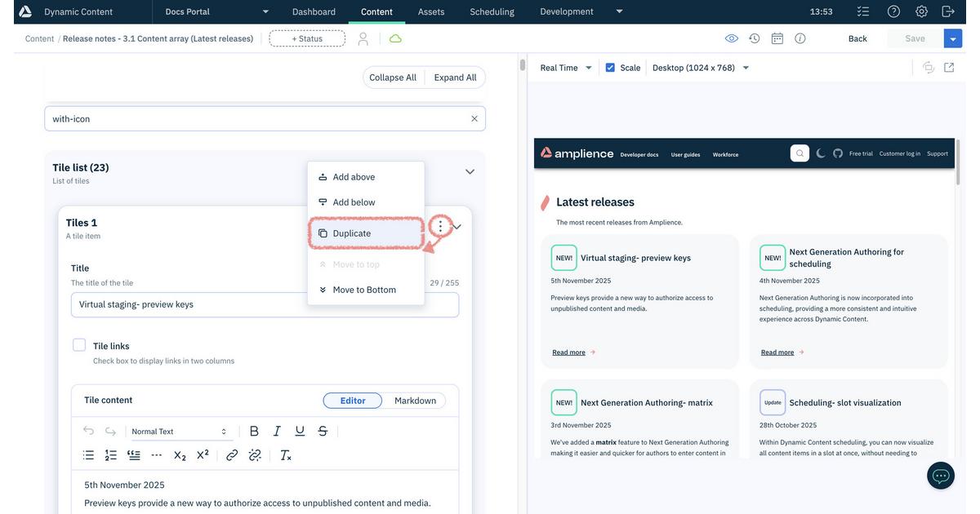The image size is (980, 514).
Task: Click the Title input with Virtual staging text
Action: pyautogui.click(x=265, y=304)
